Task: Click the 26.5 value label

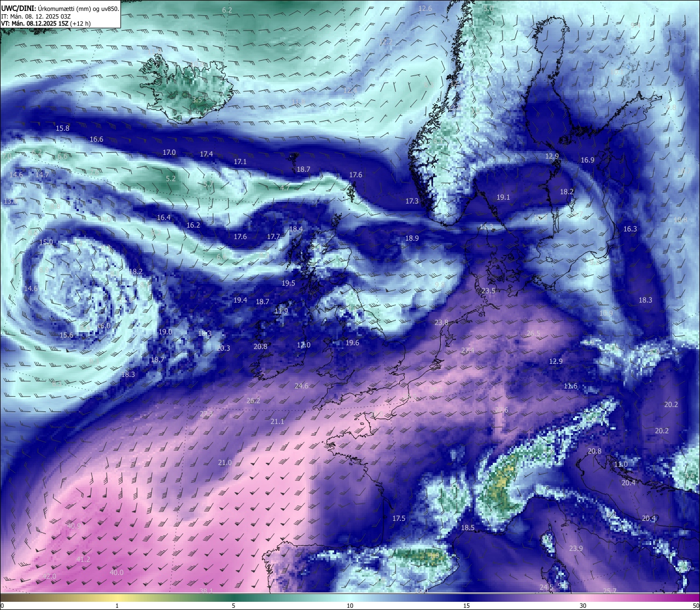Action: click(x=533, y=333)
